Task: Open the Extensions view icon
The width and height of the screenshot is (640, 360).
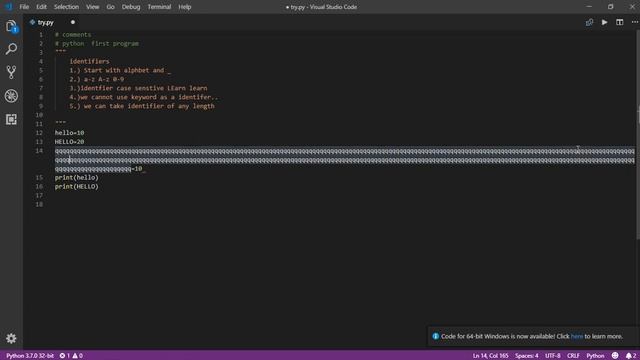Action: click(11, 119)
